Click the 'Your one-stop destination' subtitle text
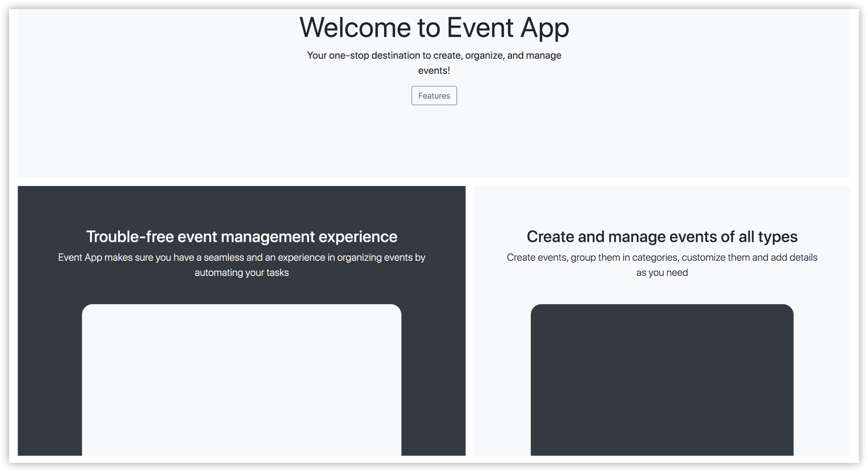868x472 pixels. tap(434, 63)
